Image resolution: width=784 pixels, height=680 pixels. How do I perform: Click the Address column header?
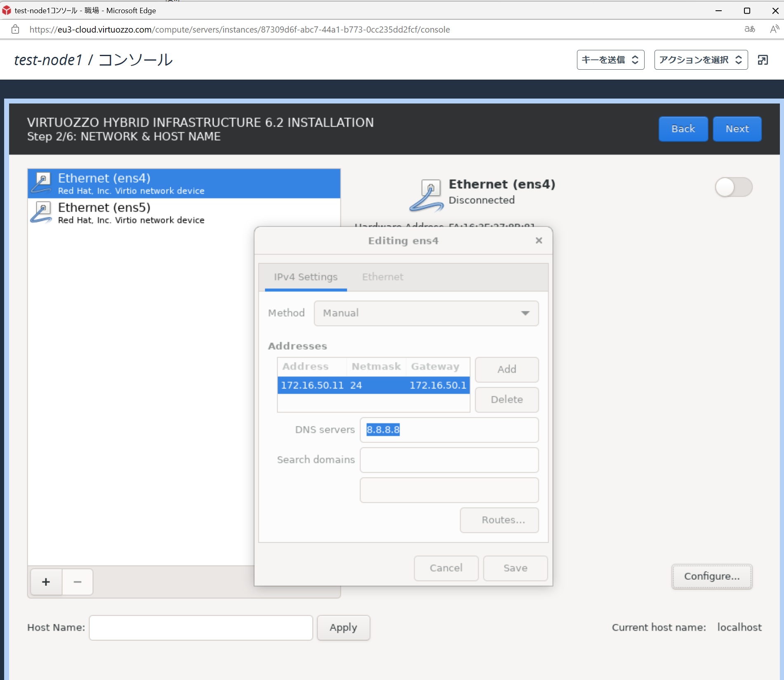312,367
